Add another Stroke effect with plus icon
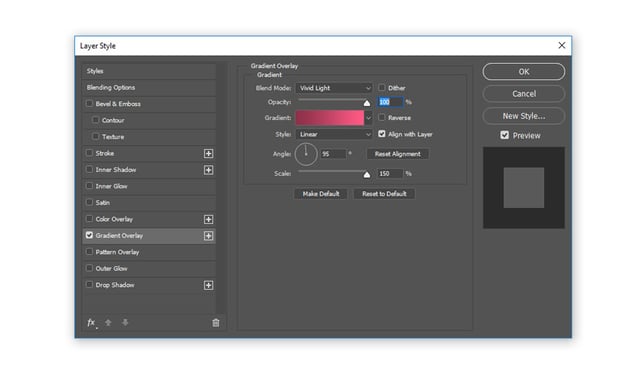This screenshot has width=630, height=378. [x=208, y=153]
